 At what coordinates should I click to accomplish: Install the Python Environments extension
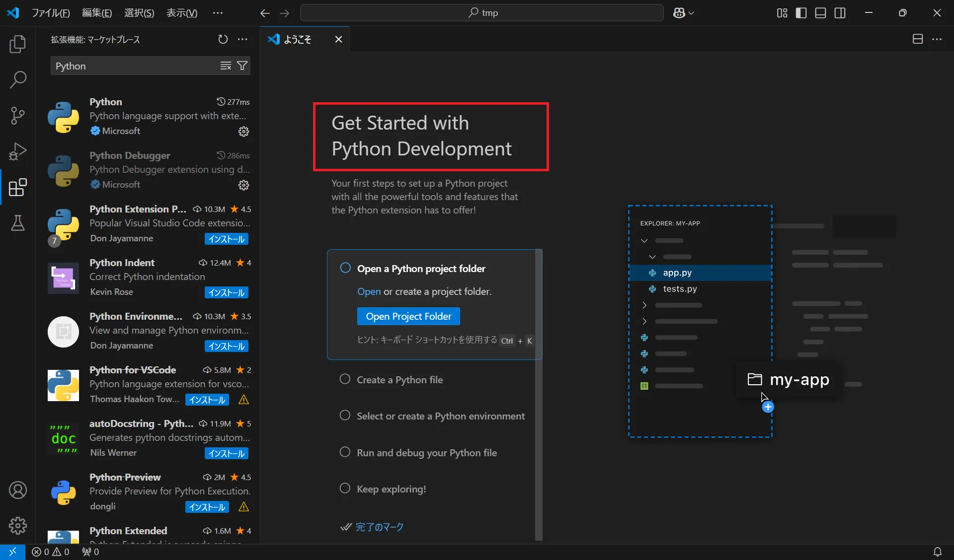[227, 346]
